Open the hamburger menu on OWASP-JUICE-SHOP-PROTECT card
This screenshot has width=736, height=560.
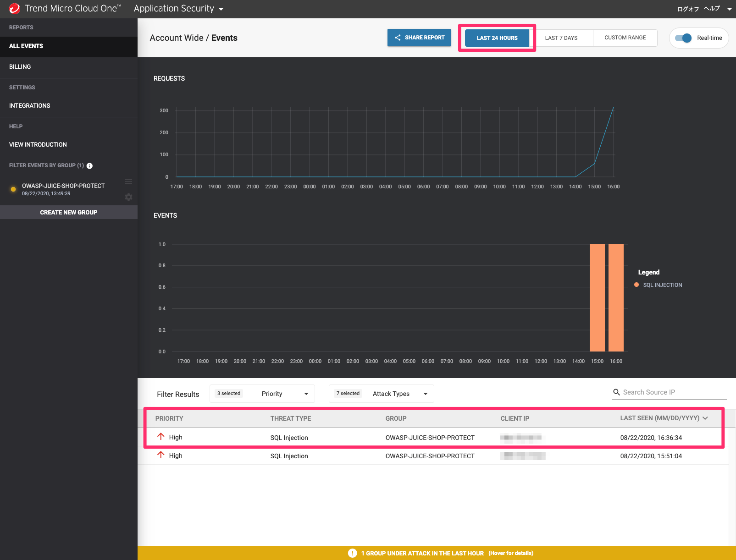pyautogui.click(x=128, y=181)
